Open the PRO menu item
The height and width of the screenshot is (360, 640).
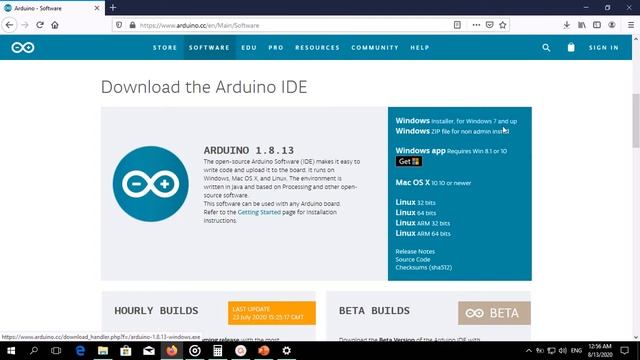tap(276, 48)
